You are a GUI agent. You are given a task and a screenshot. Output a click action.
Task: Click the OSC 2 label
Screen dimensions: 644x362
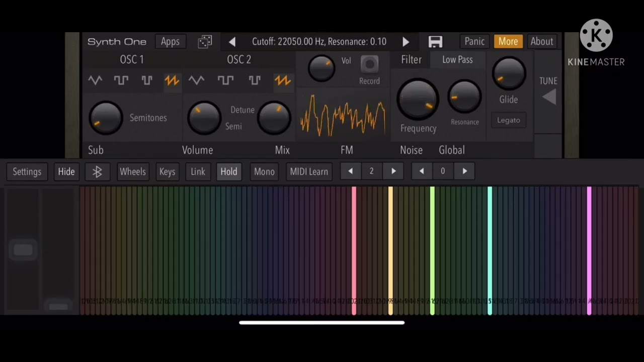pyautogui.click(x=239, y=59)
